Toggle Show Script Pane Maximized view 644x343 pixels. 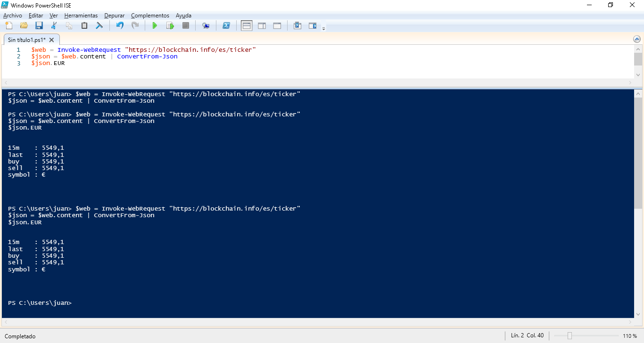tap(277, 25)
